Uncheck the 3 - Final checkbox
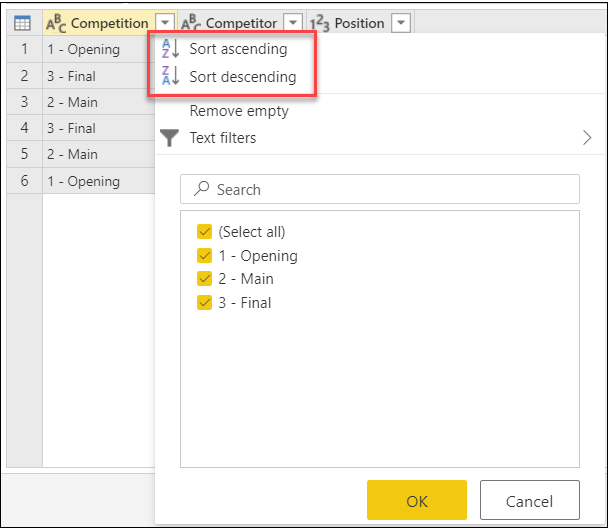 [x=204, y=303]
